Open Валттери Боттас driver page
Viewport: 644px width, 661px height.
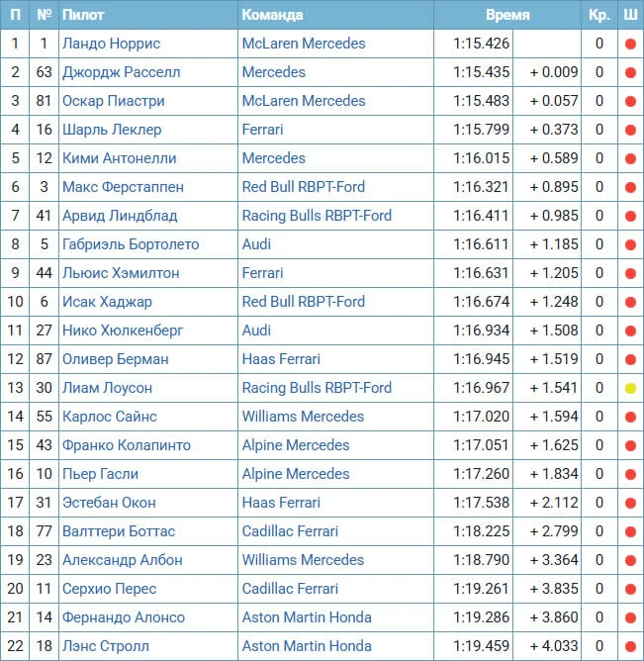click(119, 530)
